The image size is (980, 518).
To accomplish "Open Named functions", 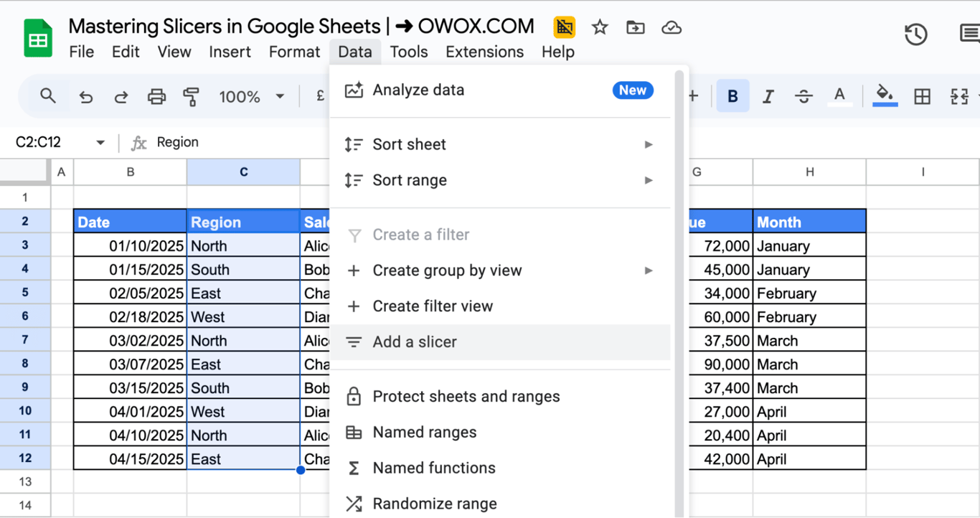I will click(500, 468).
